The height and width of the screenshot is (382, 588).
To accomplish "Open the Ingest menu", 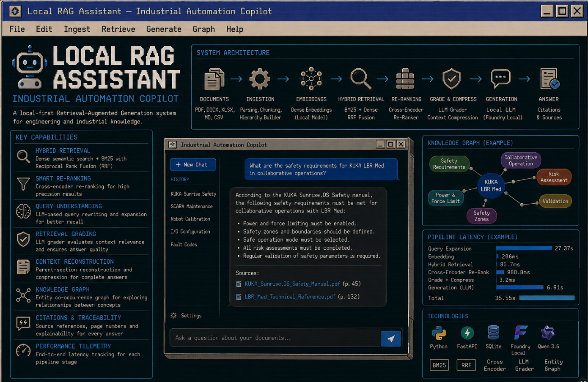I will pos(77,29).
